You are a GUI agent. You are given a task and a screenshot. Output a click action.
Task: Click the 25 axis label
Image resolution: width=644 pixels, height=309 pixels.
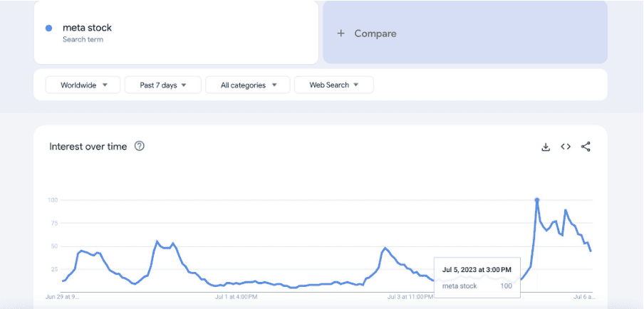[x=55, y=269]
